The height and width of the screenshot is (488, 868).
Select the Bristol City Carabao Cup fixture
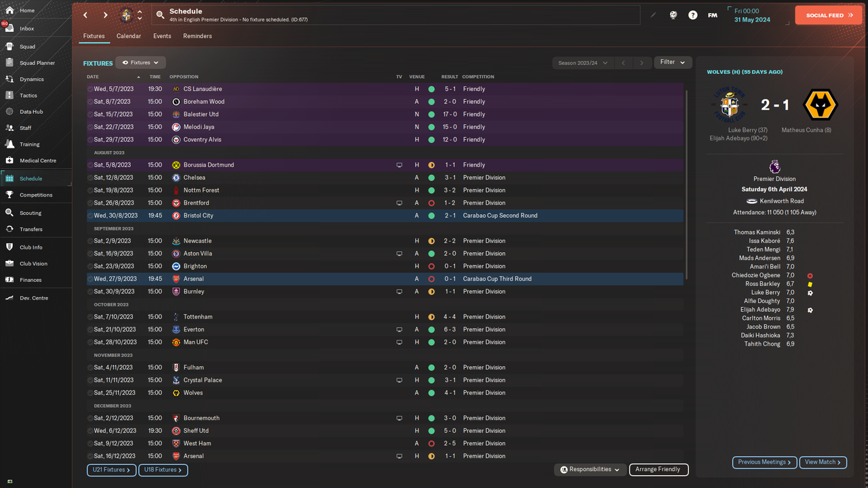point(384,216)
